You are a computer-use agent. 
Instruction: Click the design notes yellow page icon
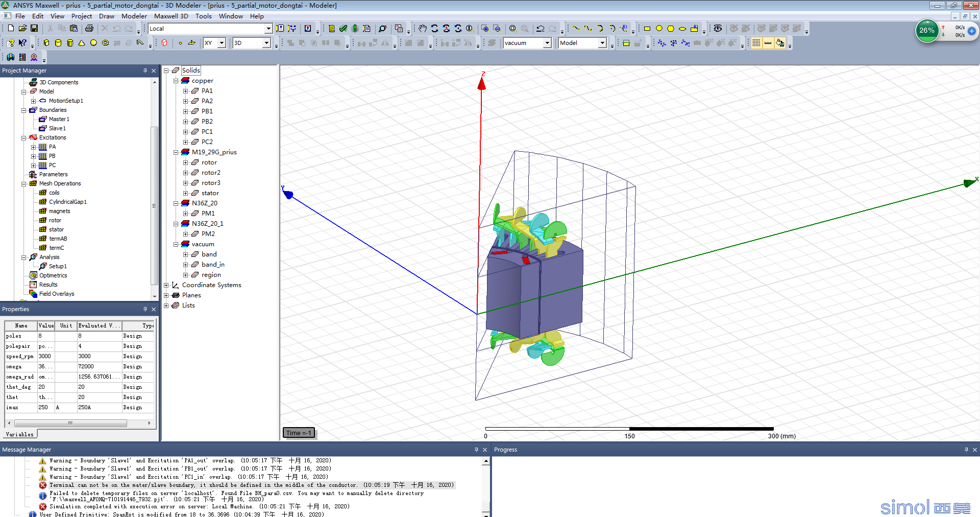click(x=332, y=29)
